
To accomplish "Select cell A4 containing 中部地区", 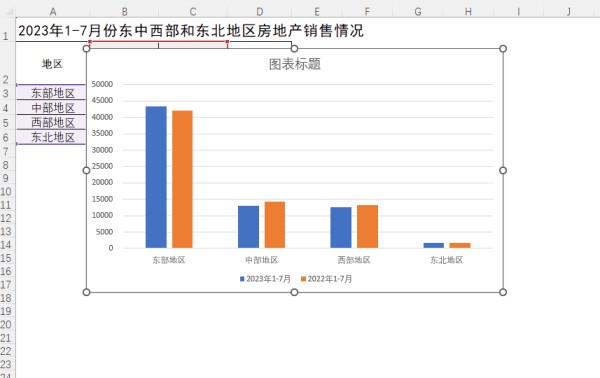I will pyautogui.click(x=51, y=108).
